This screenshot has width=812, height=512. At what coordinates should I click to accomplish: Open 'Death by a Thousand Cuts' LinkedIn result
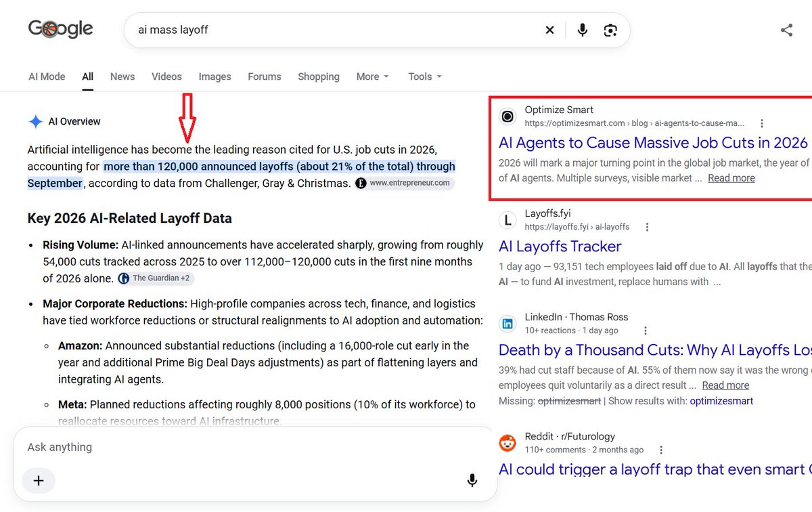point(655,350)
